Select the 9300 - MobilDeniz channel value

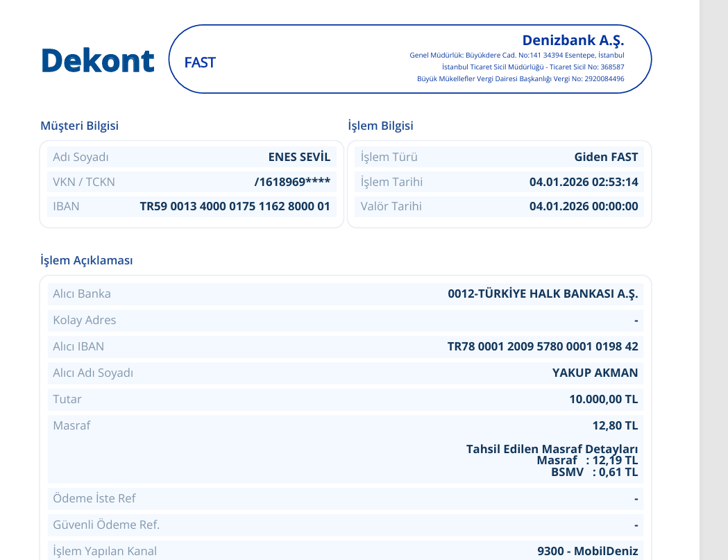[587, 551]
